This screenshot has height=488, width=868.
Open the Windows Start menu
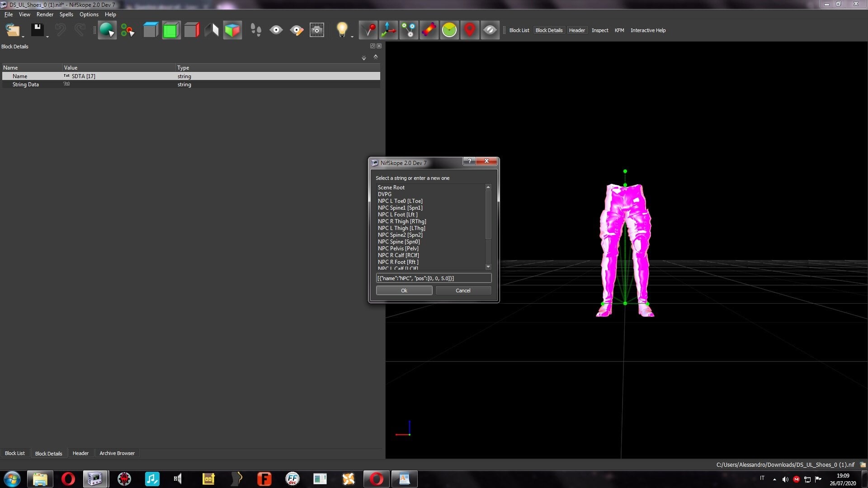click(12, 479)
